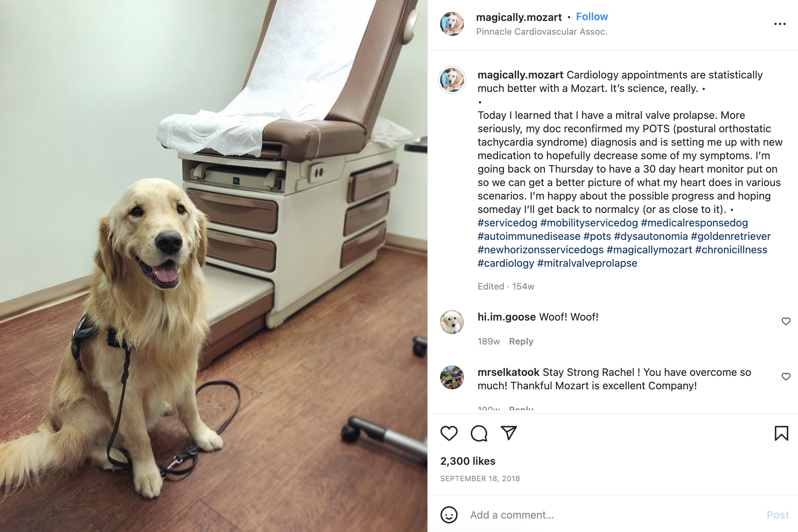View the 2,300 likes list
Screen dimensions: 798x532
coord(468,461)
